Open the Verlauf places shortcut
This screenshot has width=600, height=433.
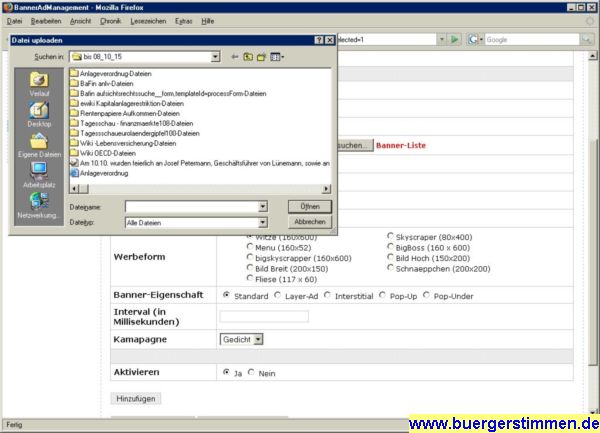click(x=39, y=84)
